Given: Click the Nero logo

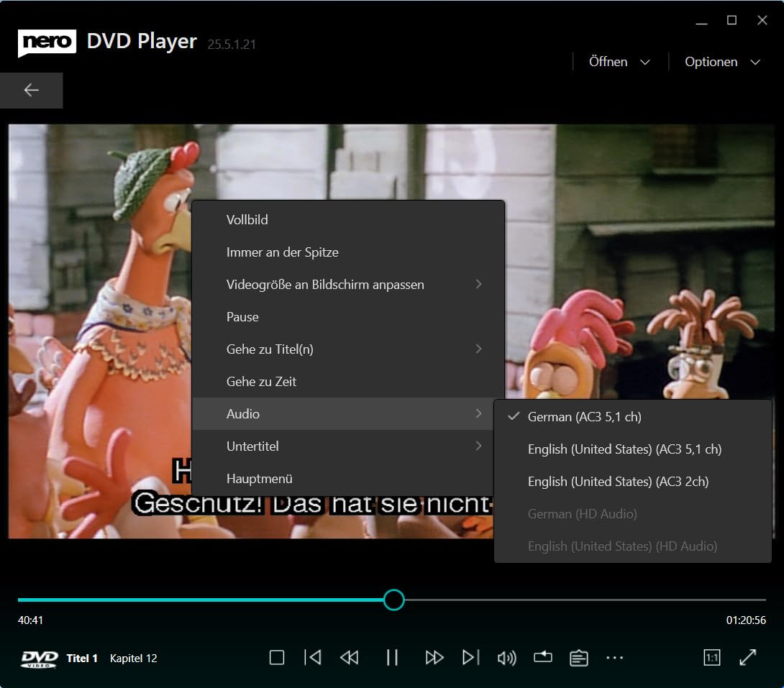Looking at the screenshot, I should tap(47, 42).
